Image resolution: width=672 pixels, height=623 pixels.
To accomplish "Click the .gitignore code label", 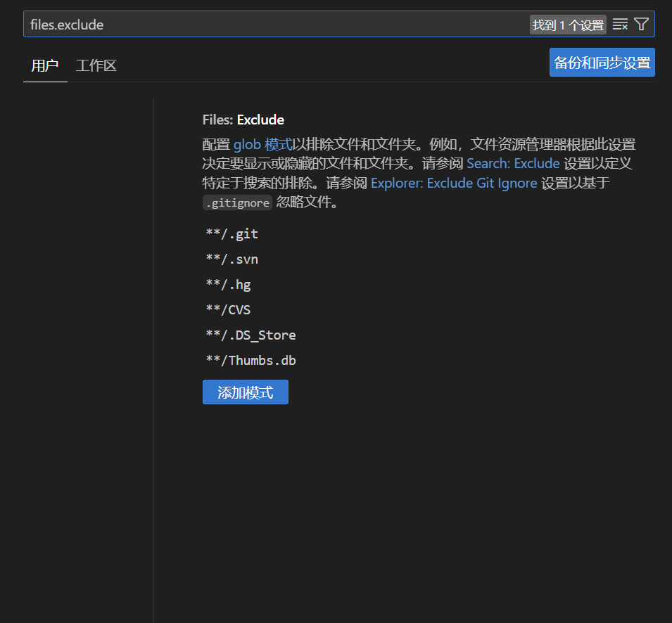I will click(x=237, y=203).
